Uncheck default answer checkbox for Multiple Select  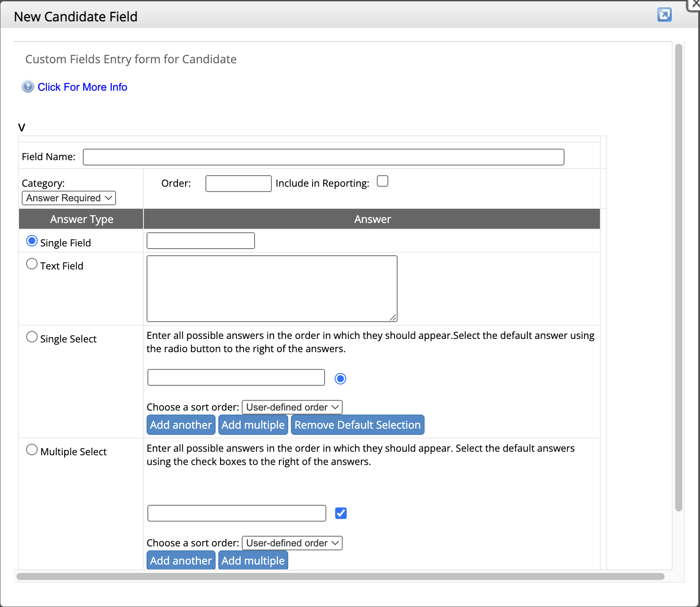pyautogui.click(x=341, y=513)
